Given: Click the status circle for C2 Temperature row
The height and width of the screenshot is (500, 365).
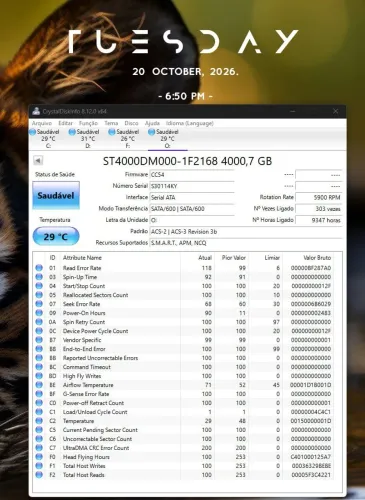Looking at the screenshot, I should (39, 421).
